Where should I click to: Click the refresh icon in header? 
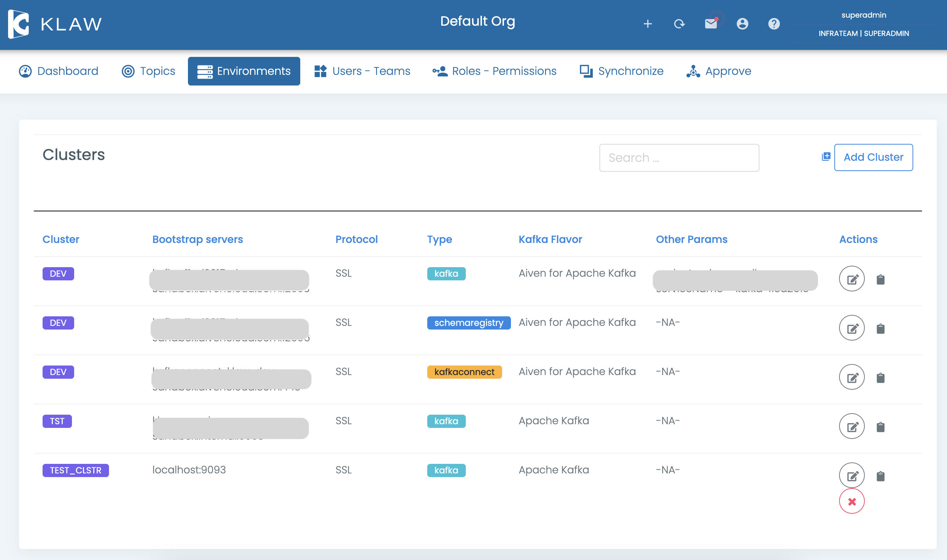[679, 24]
